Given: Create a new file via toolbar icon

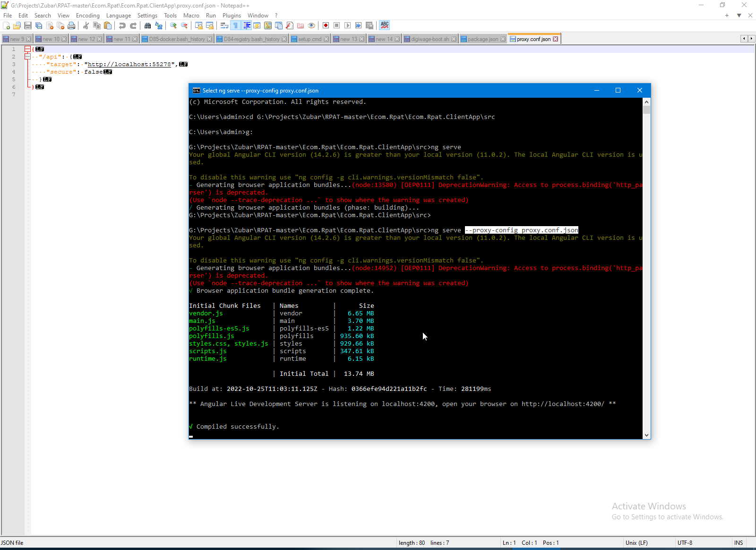Looking at the screenshot, I should (7, 25).
